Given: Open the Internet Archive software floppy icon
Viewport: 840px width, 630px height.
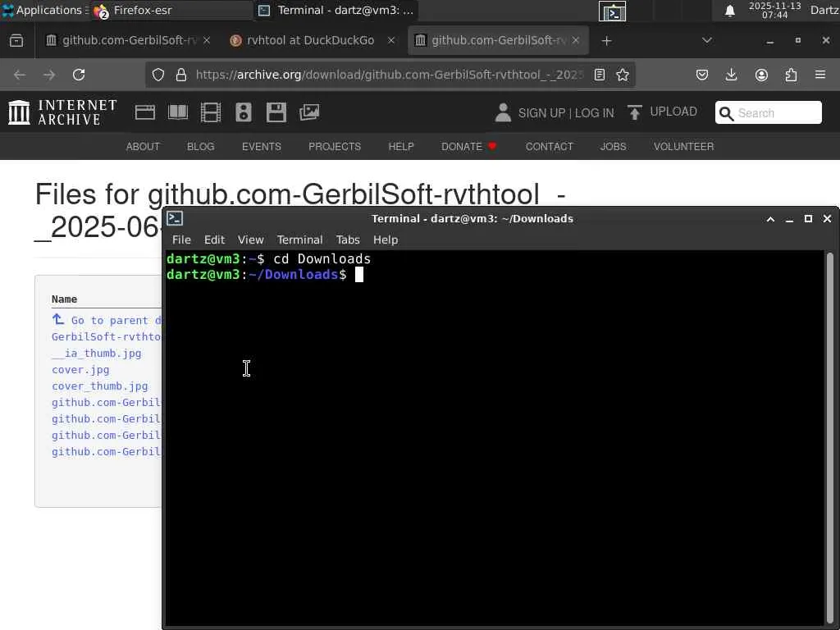Looking at the screenshot, I should [x=276, y=112].
